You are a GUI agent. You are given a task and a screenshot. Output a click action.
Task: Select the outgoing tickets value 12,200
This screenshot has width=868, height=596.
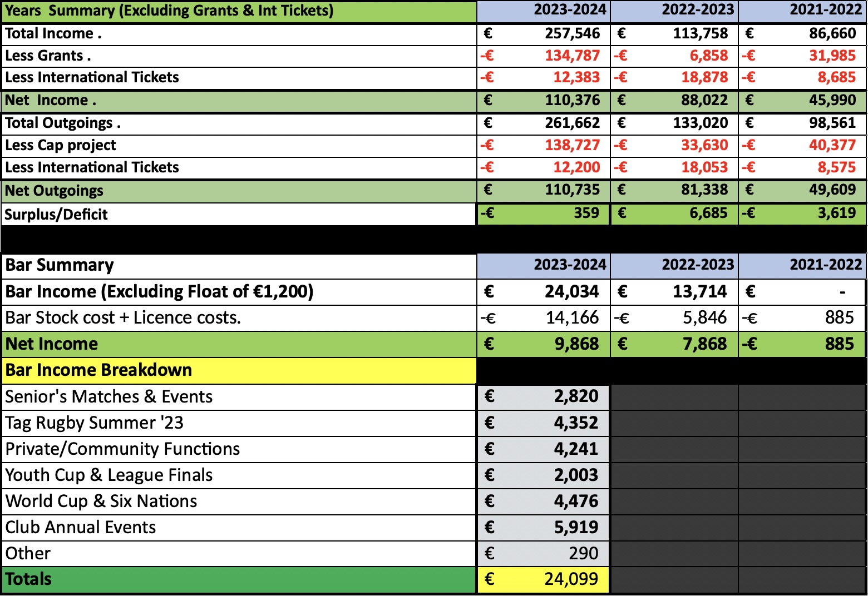pyautogui.click(x=576, y=167)
